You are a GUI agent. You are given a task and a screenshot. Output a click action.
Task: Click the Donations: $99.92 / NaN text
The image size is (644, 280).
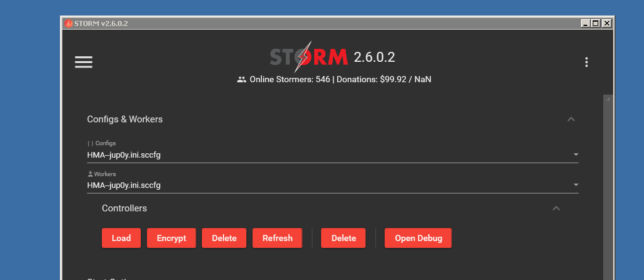click(384, 79)
